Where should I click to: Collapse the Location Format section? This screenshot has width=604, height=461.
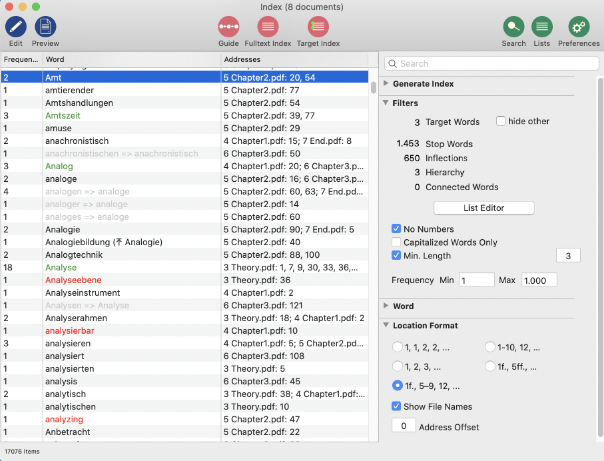386,325
